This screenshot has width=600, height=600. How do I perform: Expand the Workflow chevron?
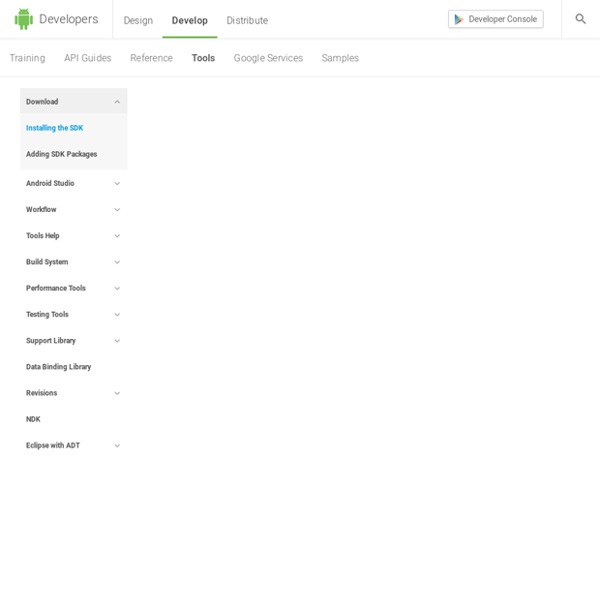point(117,210)
